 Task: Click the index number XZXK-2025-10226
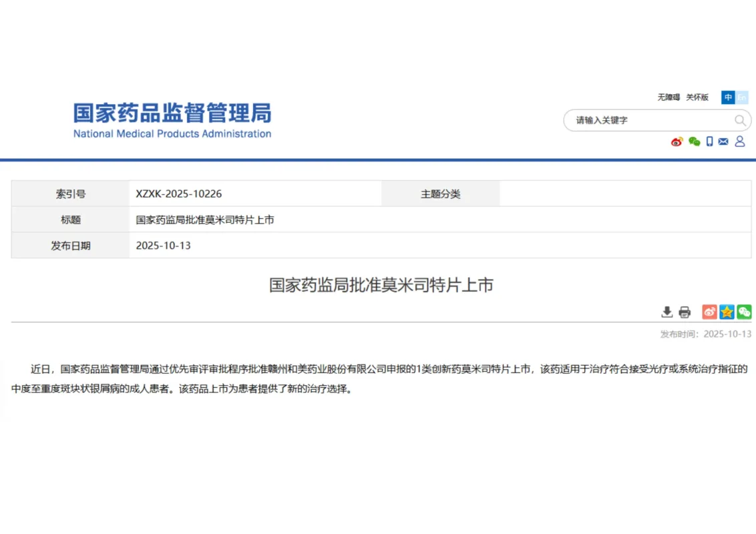[179, 194]
